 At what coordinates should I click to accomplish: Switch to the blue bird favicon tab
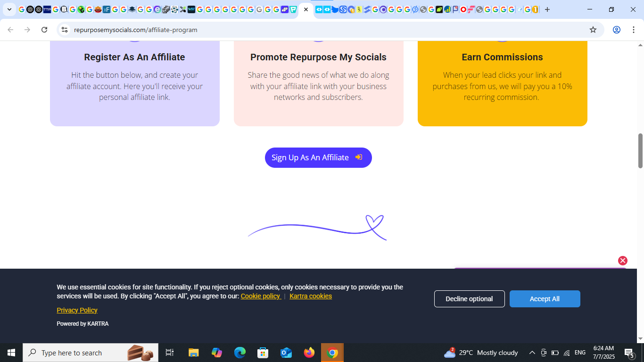pyautogui.click(x=335, y=9)
